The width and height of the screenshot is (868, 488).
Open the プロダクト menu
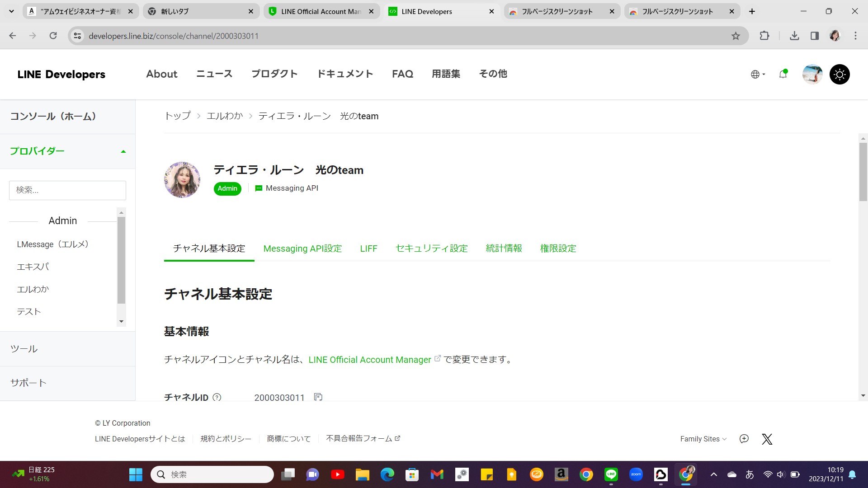tap(274, 74)
